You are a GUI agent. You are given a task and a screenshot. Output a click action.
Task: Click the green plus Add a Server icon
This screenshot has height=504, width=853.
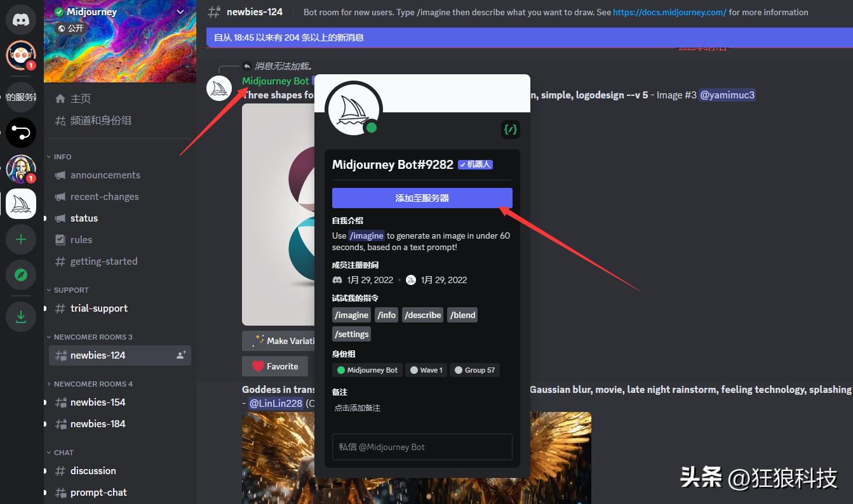pyautogui.click(x=21, y=239)
